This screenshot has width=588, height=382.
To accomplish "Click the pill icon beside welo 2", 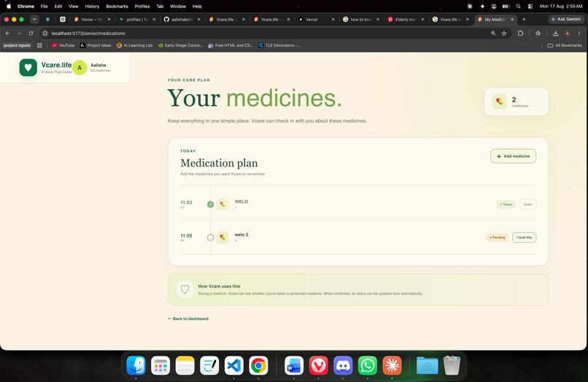I will [x=223, y=237].
